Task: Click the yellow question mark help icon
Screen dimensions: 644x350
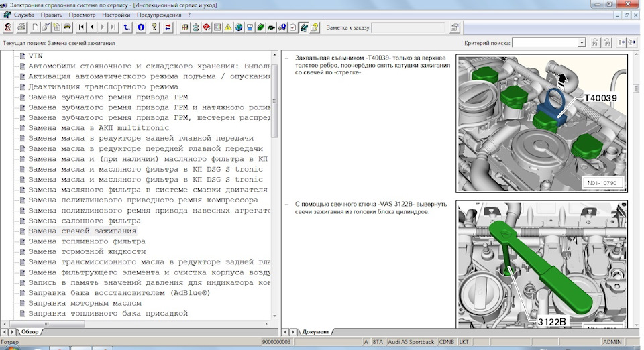Action: pyautogui.click(x=154, y=27)
